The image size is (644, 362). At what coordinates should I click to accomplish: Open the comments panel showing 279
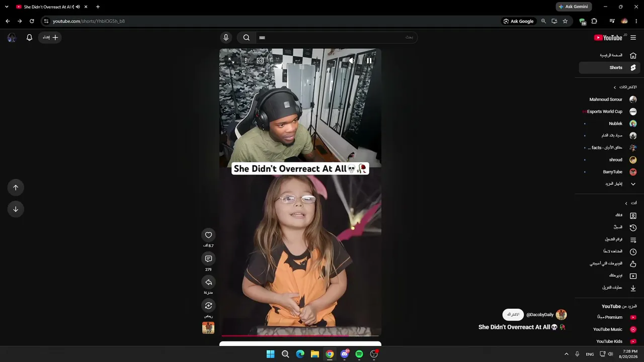coord(208,258)
